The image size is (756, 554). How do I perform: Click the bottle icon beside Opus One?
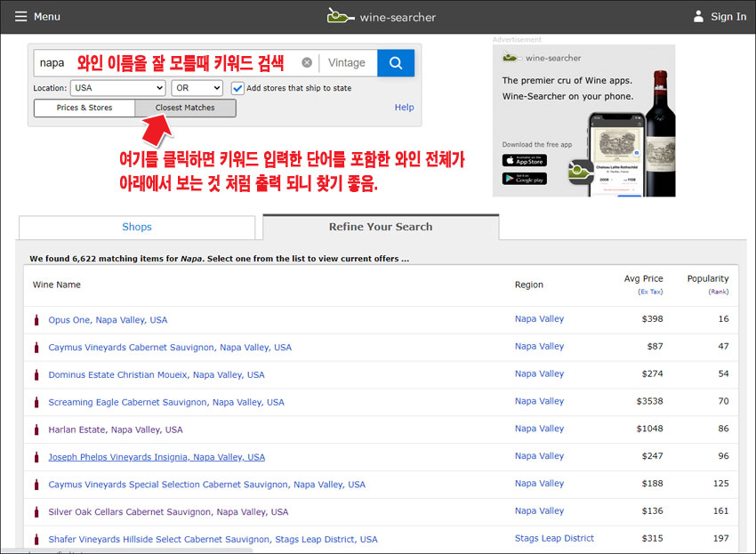point(36,319)
